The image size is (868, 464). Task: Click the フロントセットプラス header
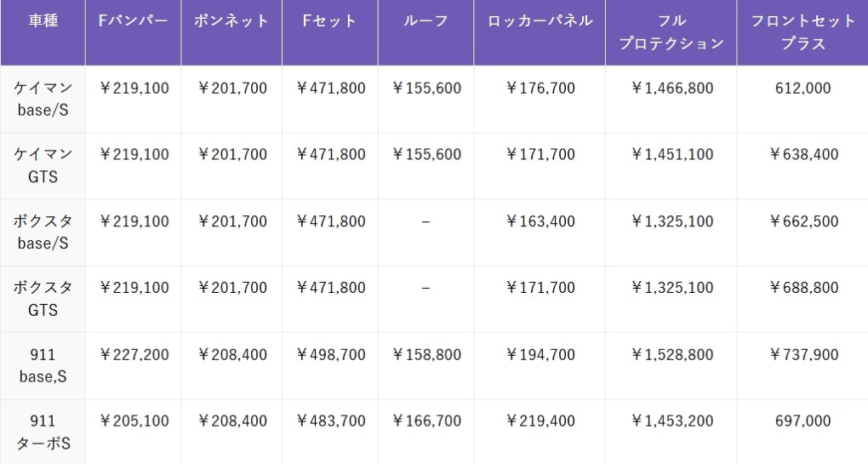[802, 32]
